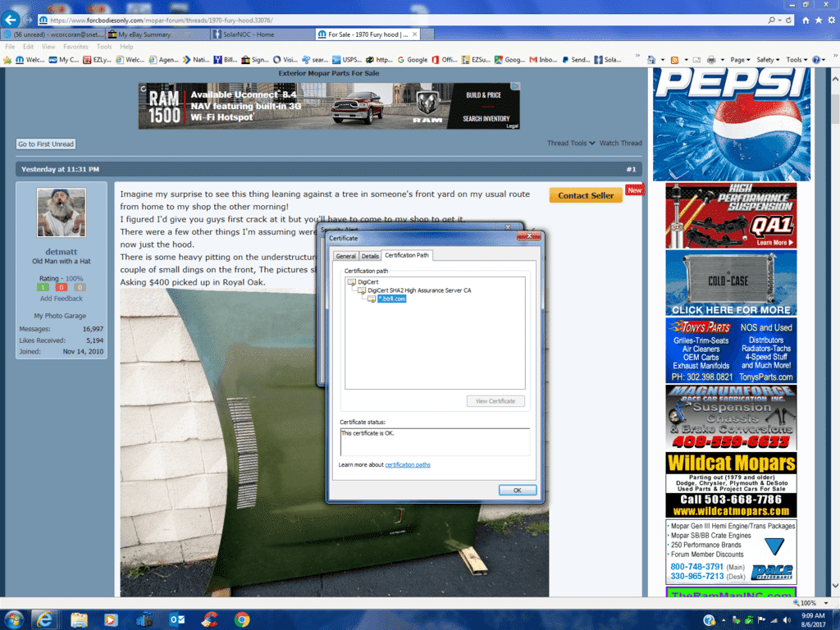Click the address bar URL field
Image resolution: width=840 pixels, height=630 pixels.
point(328,19)
